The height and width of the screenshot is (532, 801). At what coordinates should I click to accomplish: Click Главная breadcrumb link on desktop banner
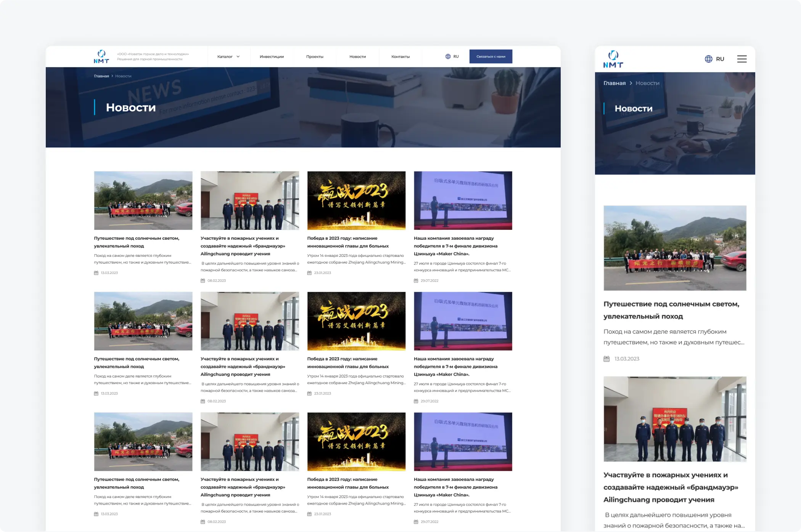click(101, 76)
